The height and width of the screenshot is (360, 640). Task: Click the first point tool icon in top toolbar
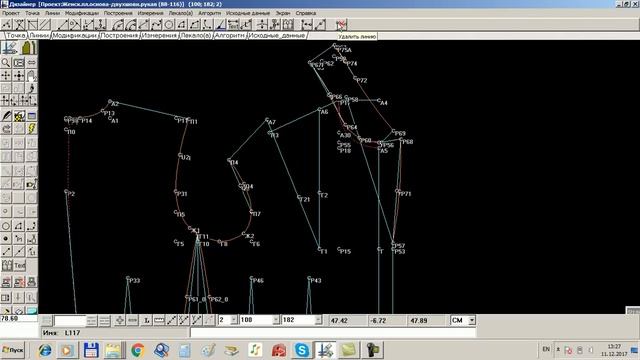click(x=7, y=25)
